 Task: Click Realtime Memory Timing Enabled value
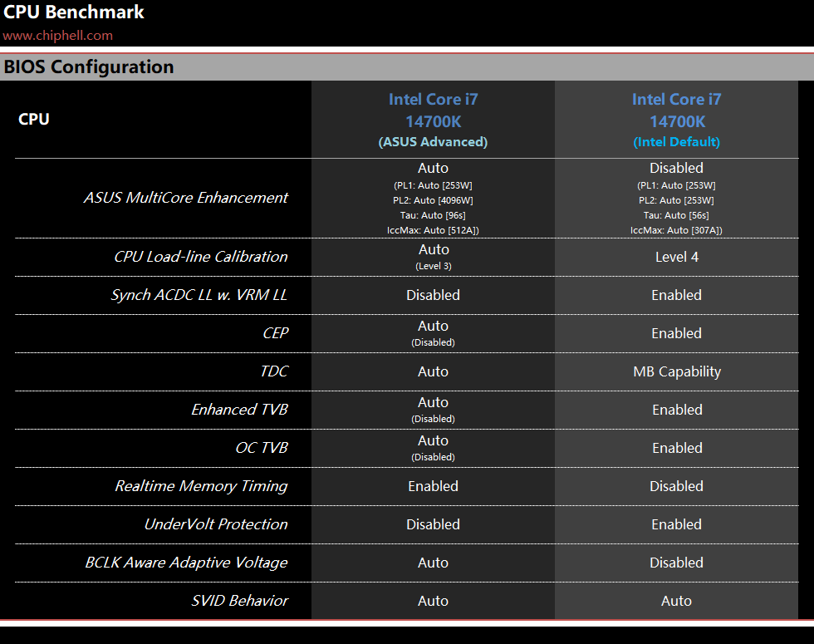433,486
